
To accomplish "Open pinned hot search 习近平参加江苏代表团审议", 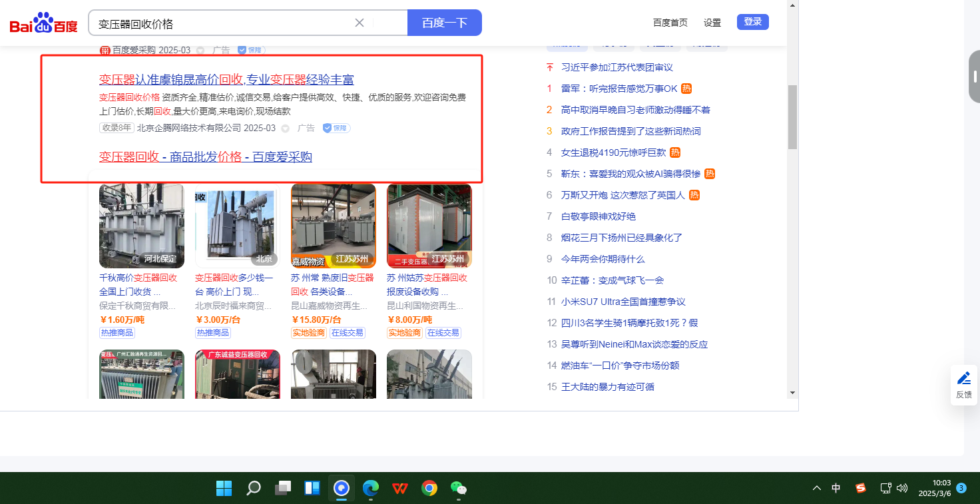I will coord(617,67).
